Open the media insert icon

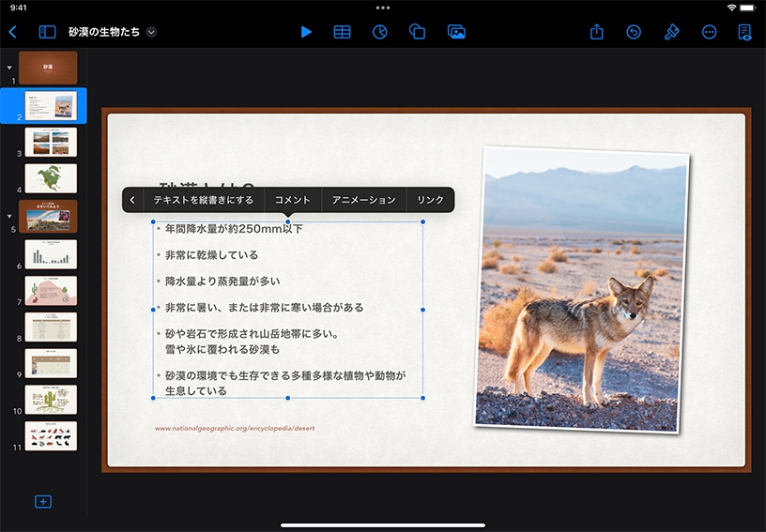pyautogui.click(x=456, y=32)
